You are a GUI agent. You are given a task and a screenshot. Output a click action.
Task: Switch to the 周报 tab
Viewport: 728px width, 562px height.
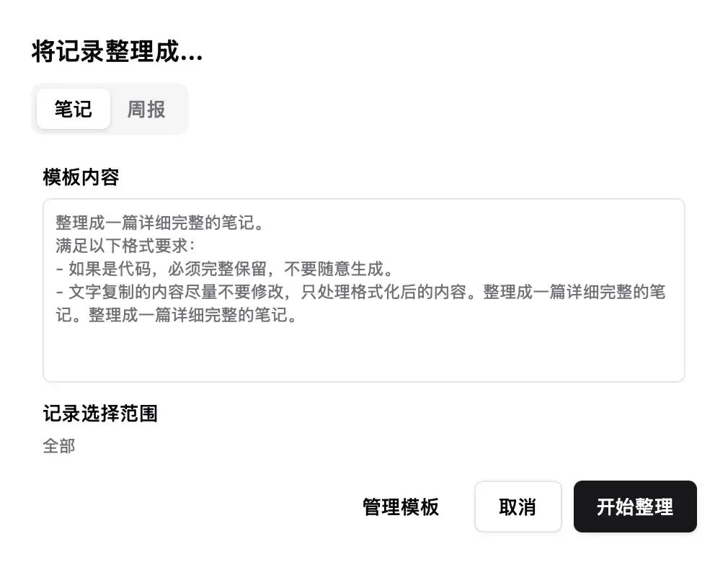pos(146,109)
